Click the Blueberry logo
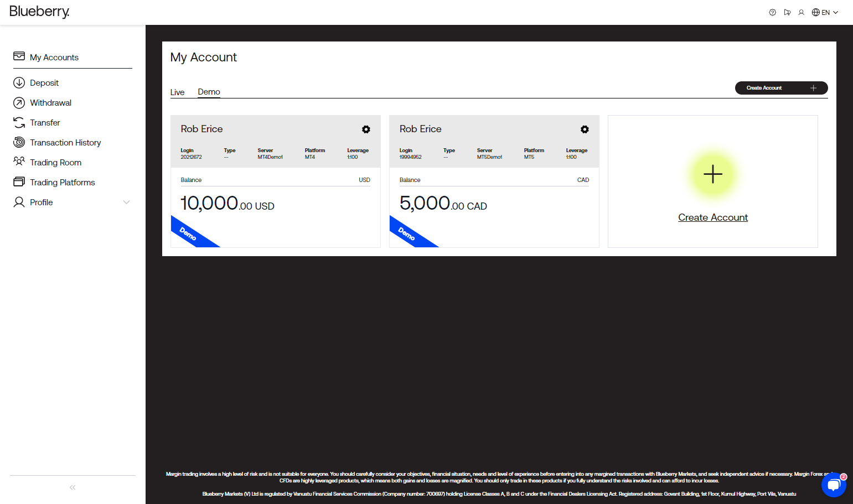Screen dimensions: 853x504 pos(39,12)
